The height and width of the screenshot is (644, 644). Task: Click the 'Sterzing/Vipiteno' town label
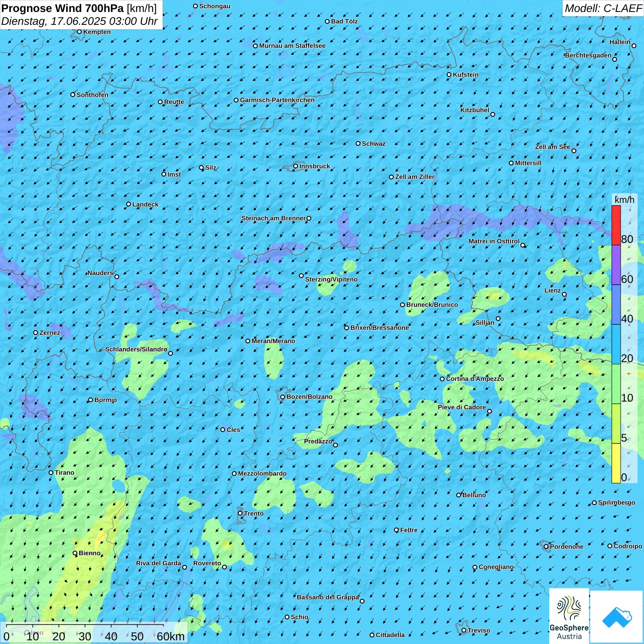tap(331, 279)
